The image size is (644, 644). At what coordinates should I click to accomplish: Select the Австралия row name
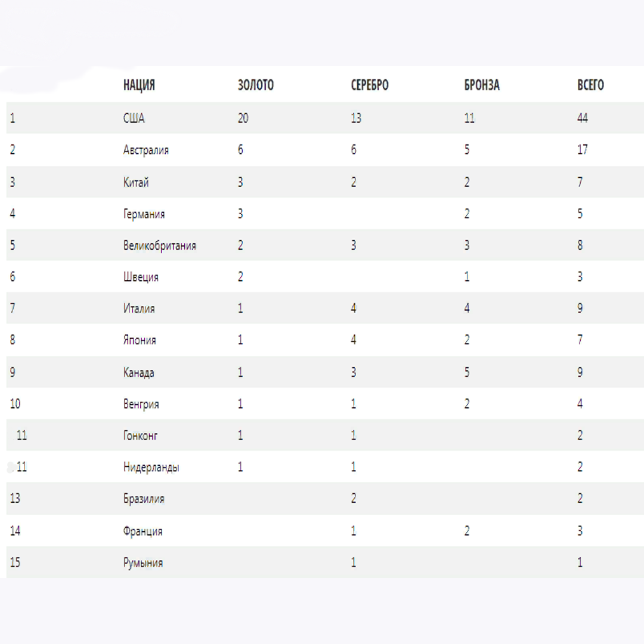click(x=146, y=150)
